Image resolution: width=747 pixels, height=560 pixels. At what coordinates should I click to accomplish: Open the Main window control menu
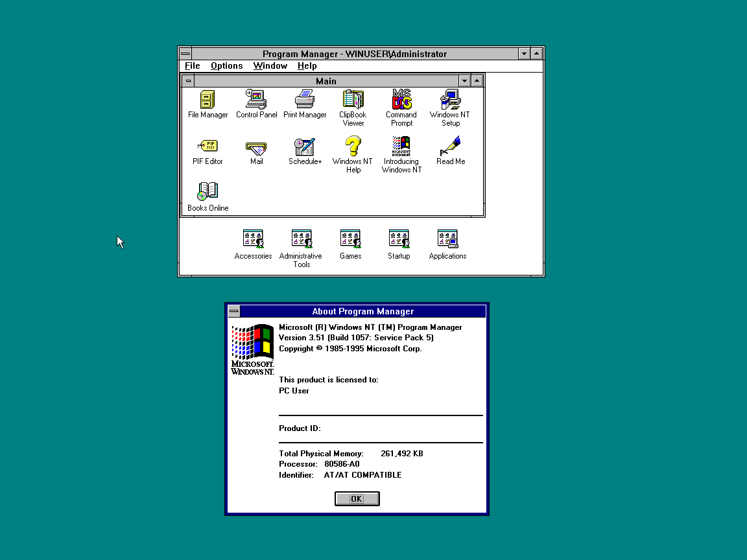click(187, 80)
